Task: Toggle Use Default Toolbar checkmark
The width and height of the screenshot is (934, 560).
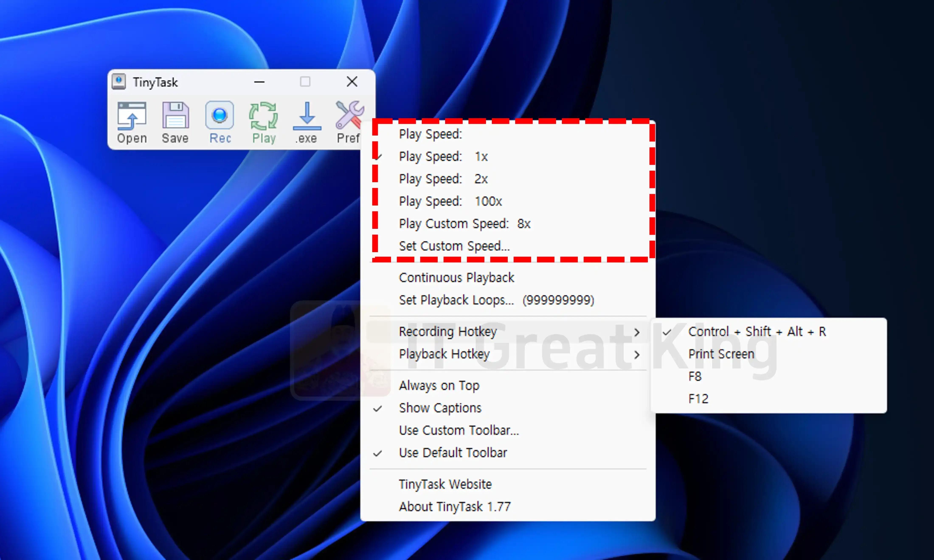Action: [453, 452]
